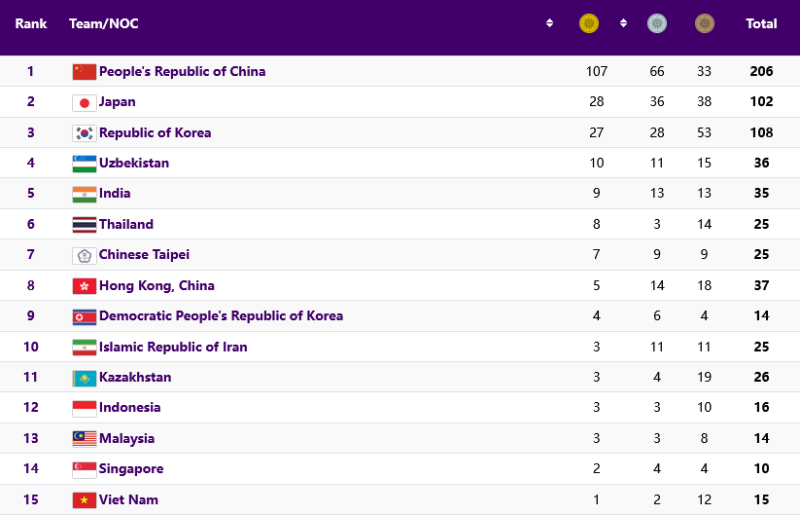Click the DPR Korea flag icon

[x=84, y=317]
